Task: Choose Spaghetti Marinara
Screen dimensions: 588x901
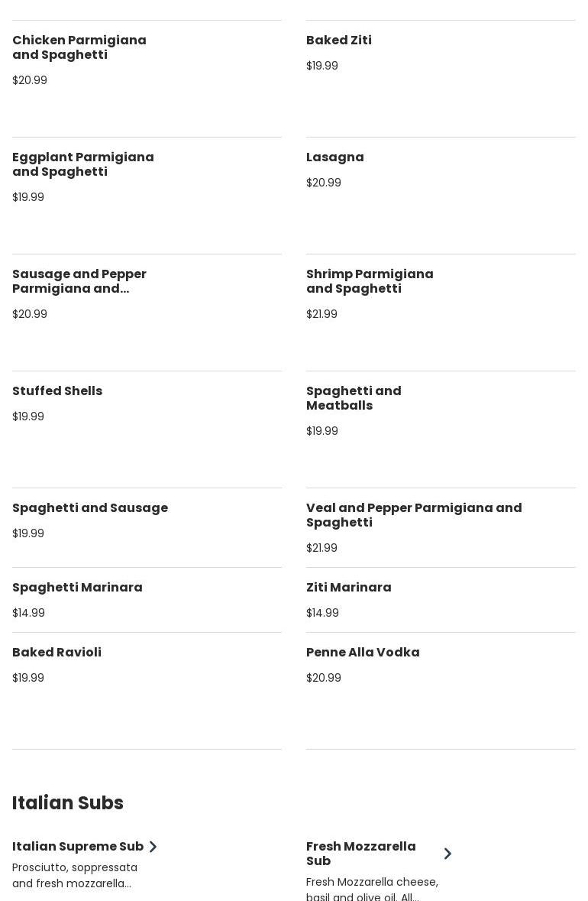Action: (77, 588)
